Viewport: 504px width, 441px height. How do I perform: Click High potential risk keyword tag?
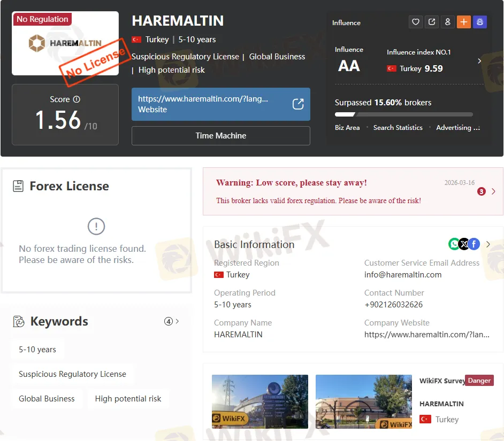pos(128,399)
